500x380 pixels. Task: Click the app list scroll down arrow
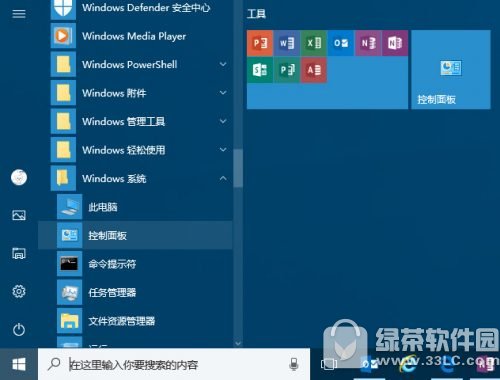pos(238,343)
